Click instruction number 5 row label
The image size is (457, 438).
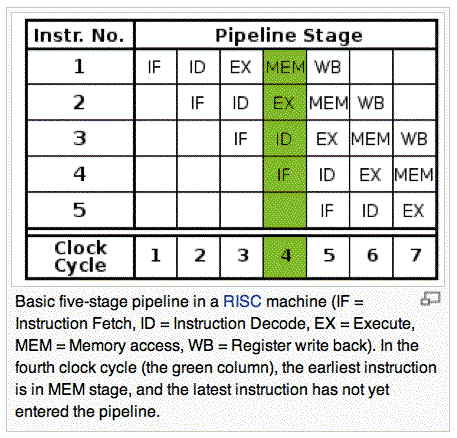point(80,210)
